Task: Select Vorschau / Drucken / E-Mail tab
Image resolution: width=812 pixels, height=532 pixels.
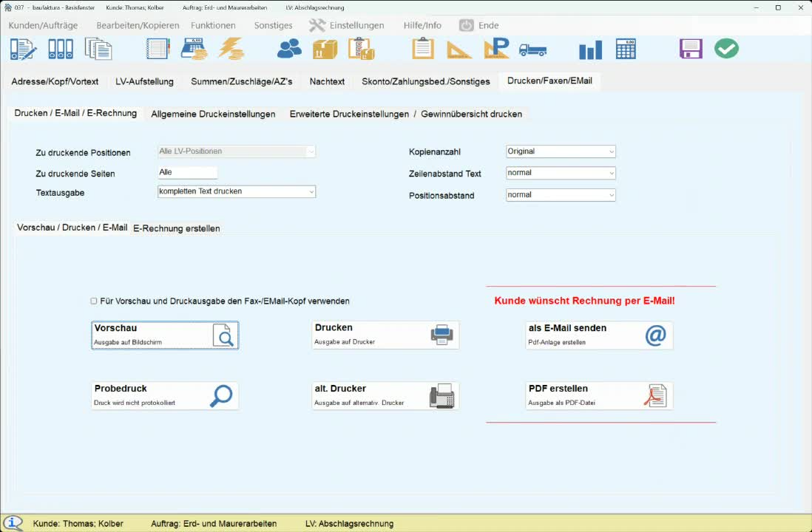Action: pyautogui.click(x=72, y=228)
